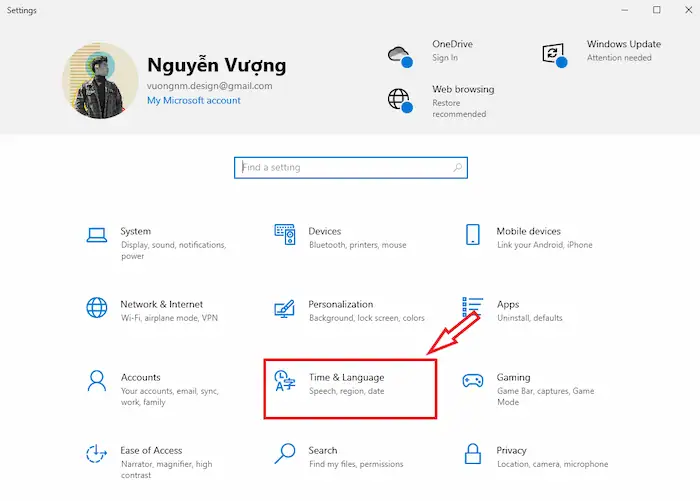Open the Ease of Access icon
The width and height of the screenshot is (700, 501).
97,453
